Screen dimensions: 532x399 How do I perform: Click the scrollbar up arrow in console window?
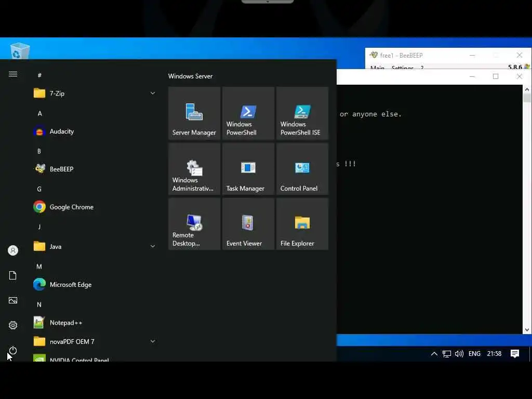(x=527, y=89)
